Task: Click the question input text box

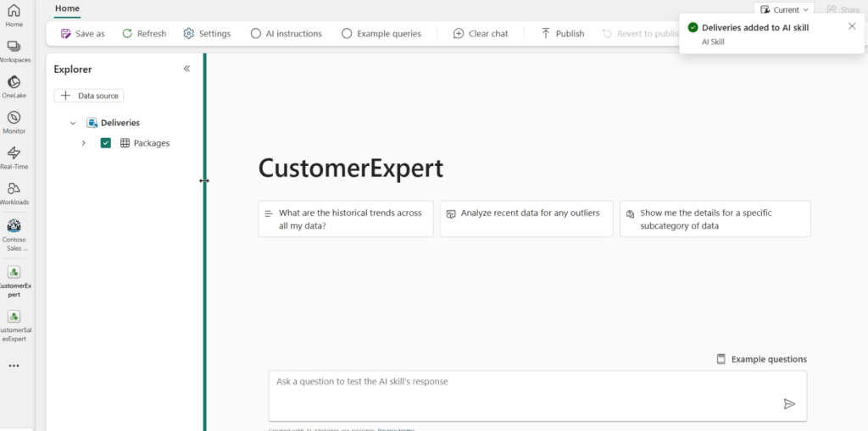Action: (x=517, y=390)
